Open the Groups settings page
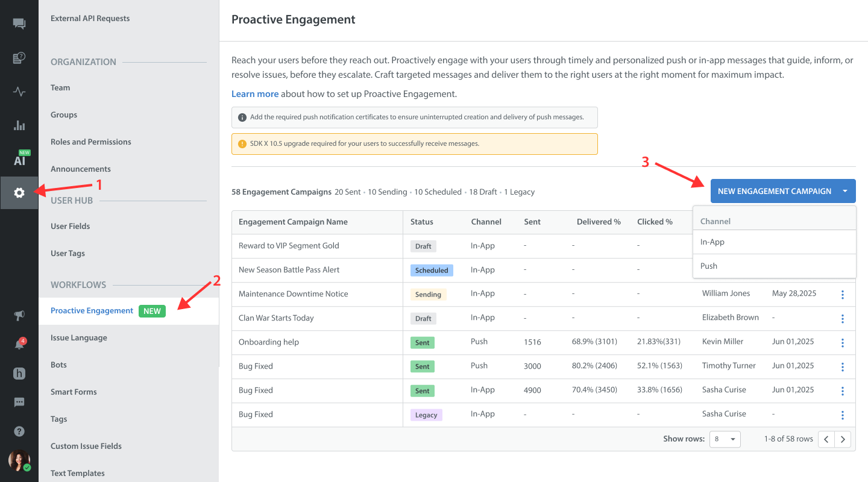The height and width of the screenshot is (482, 868). pos(64,115)
